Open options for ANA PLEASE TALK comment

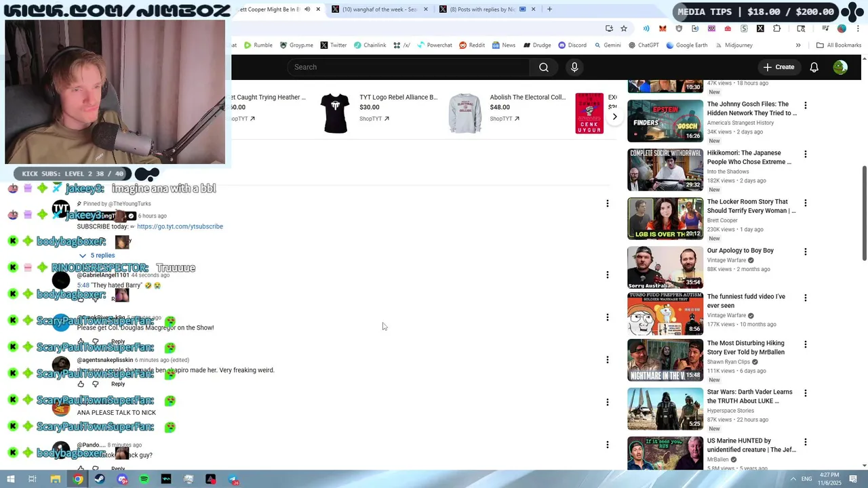point(608,402)
